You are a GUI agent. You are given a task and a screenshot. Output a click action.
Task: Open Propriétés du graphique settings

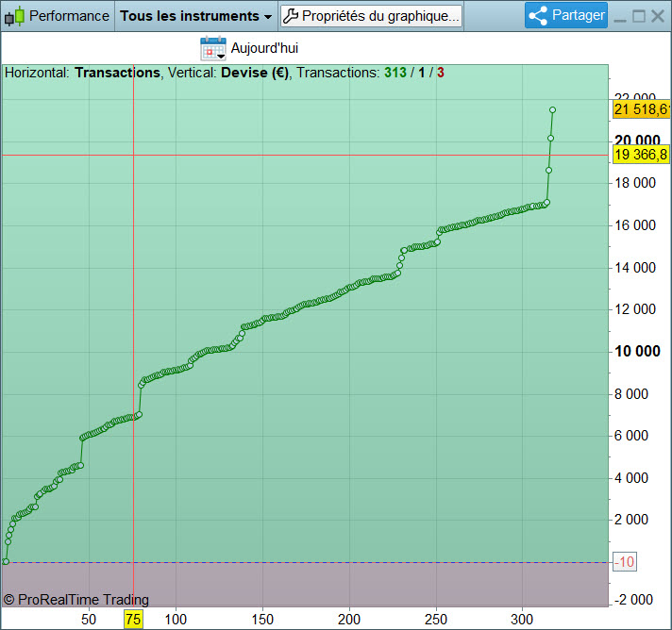coord(372,16)
